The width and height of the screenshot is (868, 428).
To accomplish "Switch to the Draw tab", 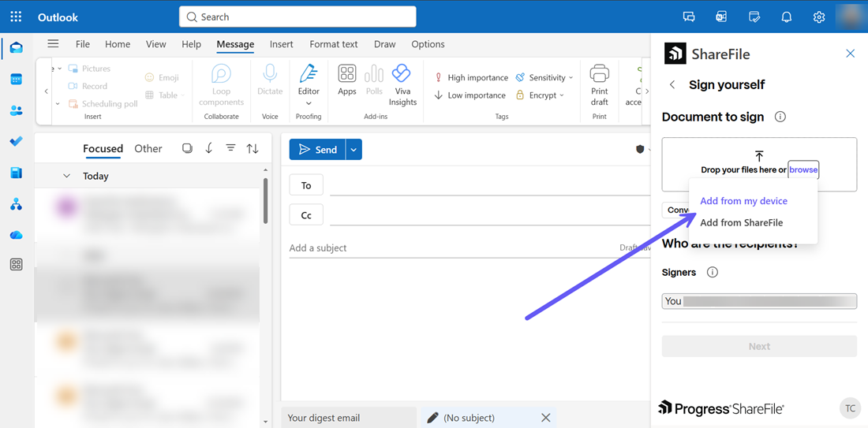I will coord(385,44).
